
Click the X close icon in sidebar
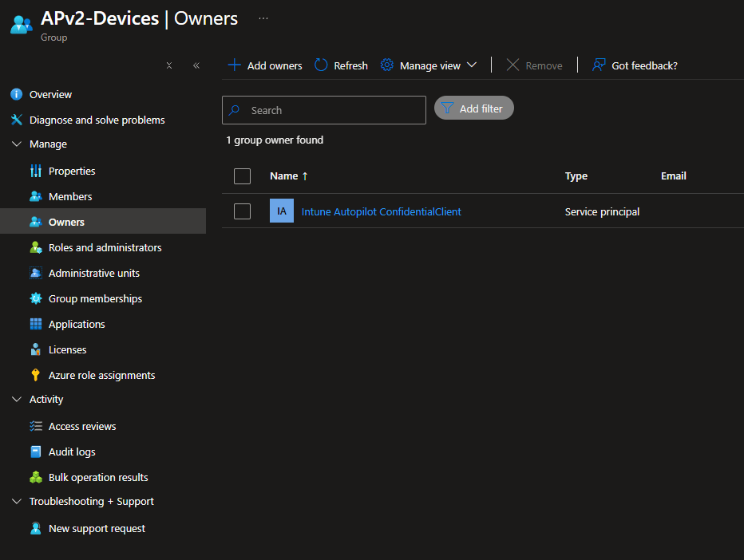[x=169, y=65]
